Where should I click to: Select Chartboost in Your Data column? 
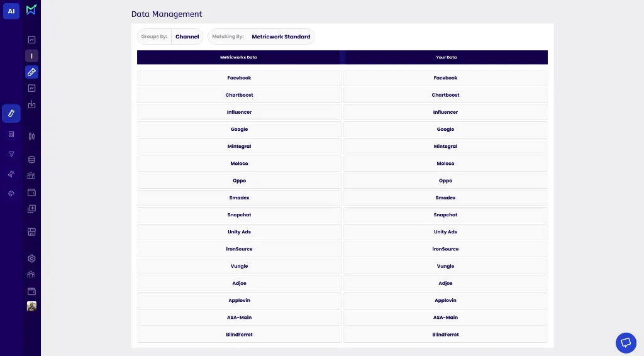pos(445,95)
